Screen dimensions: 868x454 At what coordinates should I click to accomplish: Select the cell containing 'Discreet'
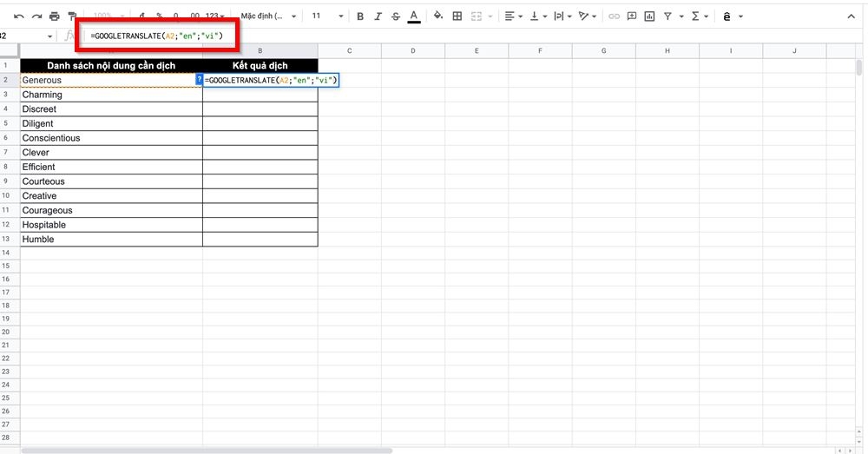click(x=111, y=109)
